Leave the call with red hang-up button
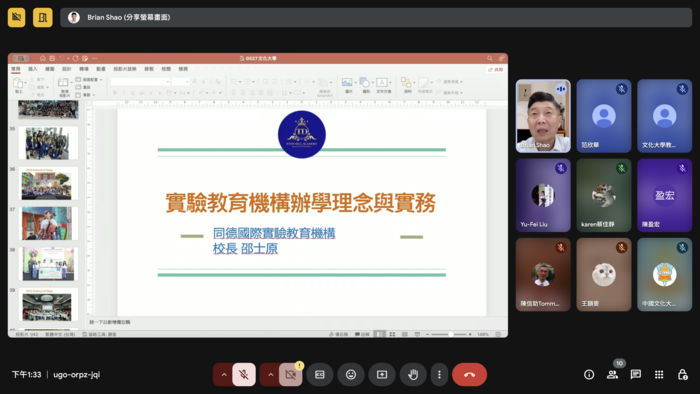Viewport: 700px width, 394px height. (469, 374)
